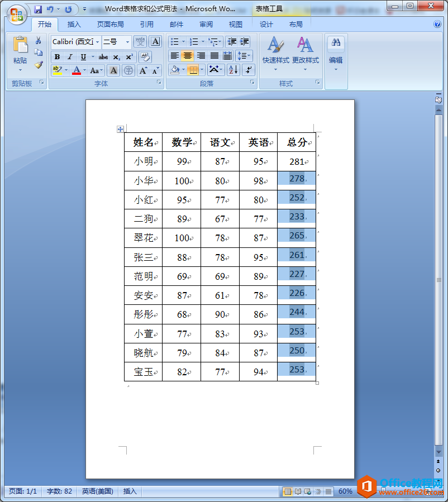The height and width of the screenshot is (502, 448).
Task: Open table tools 设计 tab
Action: click(266, 25)
